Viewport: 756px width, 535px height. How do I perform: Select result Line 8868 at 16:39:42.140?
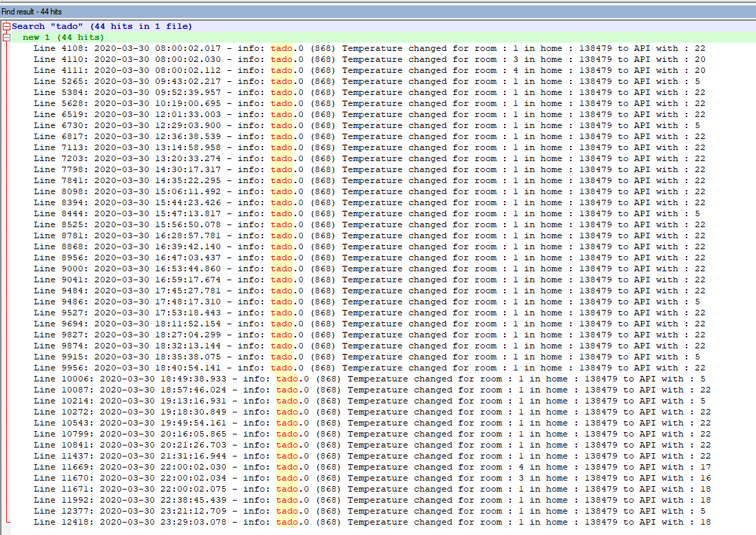click(x=369, y=246)
